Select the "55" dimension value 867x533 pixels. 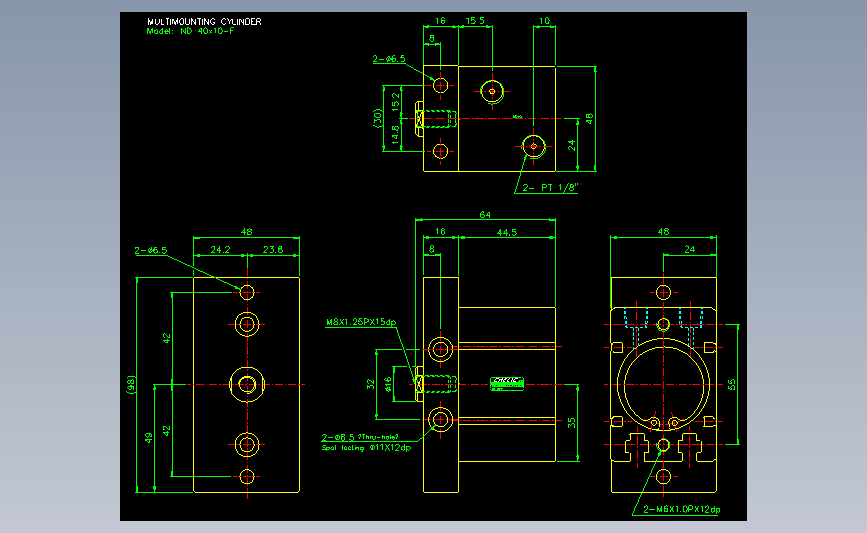[732, 384]
